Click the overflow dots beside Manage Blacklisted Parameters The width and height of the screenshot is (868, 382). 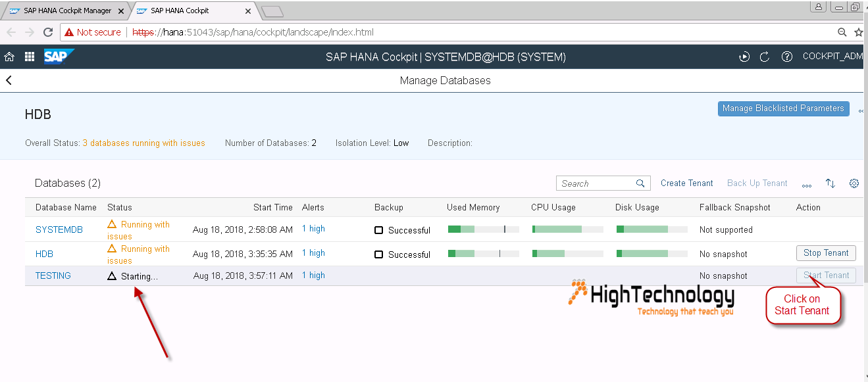(x=862, y=110)
